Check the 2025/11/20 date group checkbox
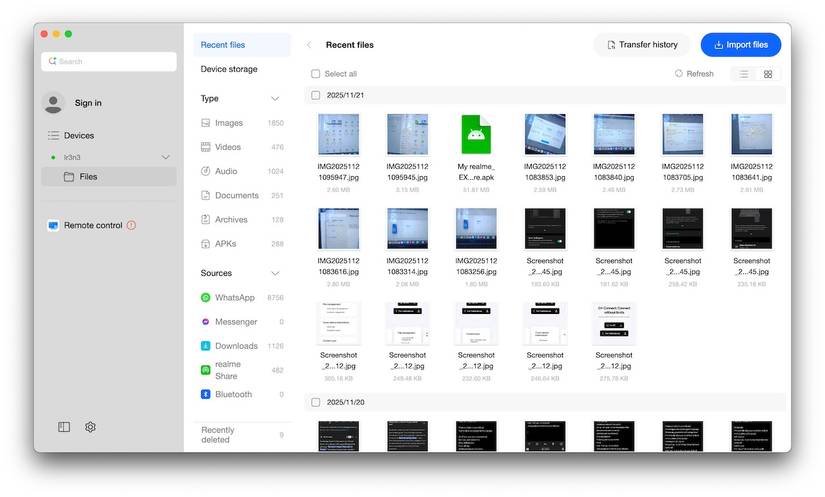 [x=316, y=402]
